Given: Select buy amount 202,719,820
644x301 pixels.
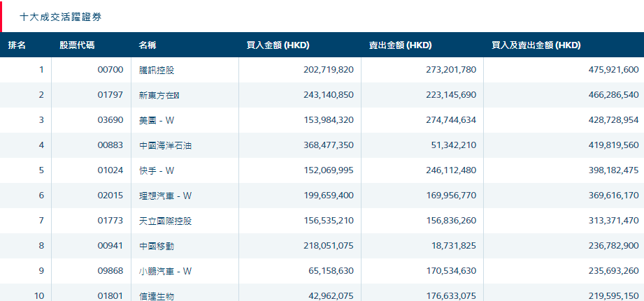Looking at the screenshot, I should (329, 70).
